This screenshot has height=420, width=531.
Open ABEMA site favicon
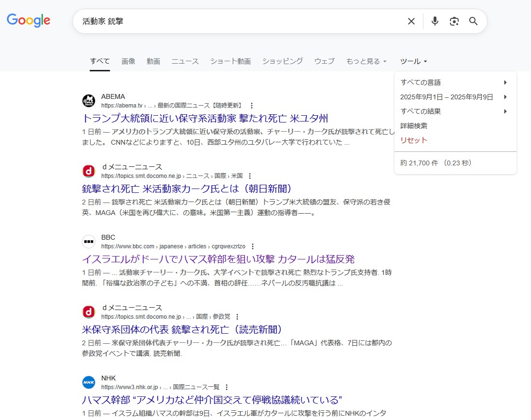tap(89, 101)
